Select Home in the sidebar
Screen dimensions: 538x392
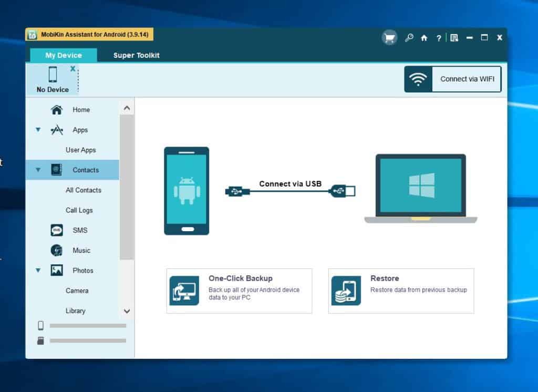(81, 110)
